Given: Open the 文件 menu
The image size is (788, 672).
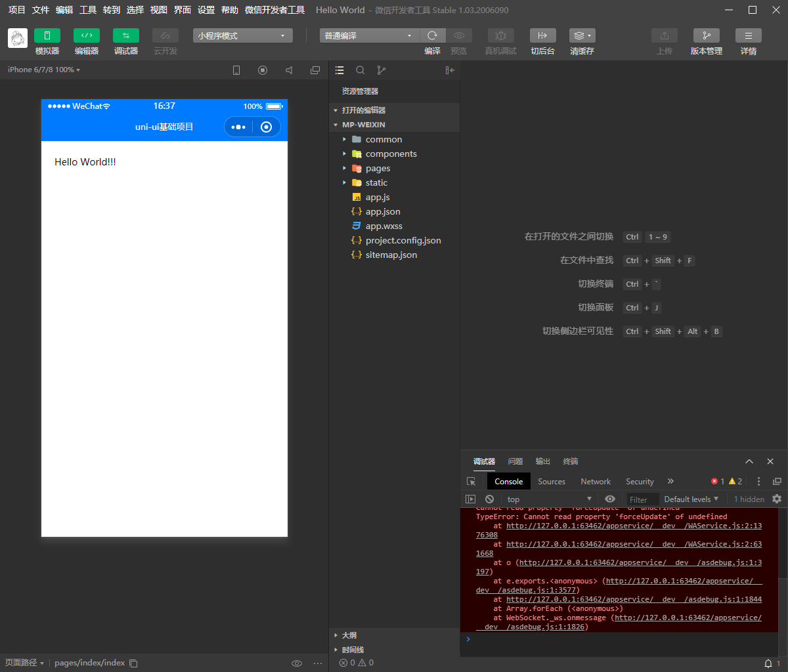Looking at the screenshot, I should pos(41,10).
